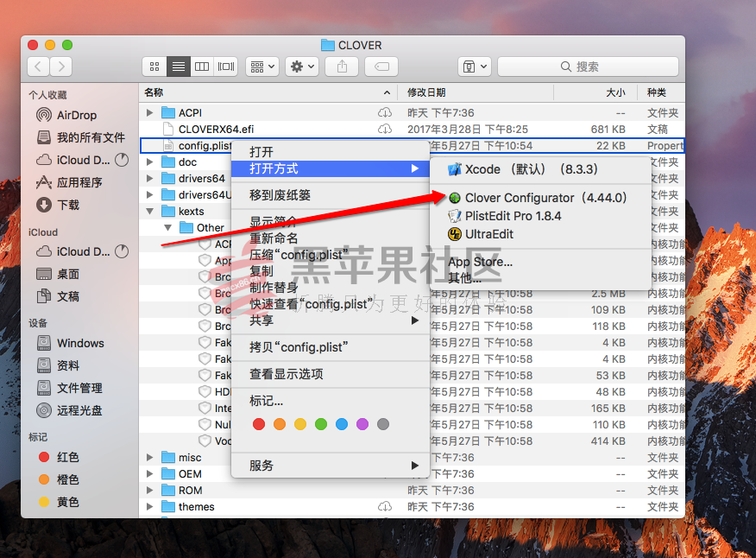Viewport: 756px width, 558px height.
Task: Choose 重新命名 from the context menu
Action: click(331, 238)
